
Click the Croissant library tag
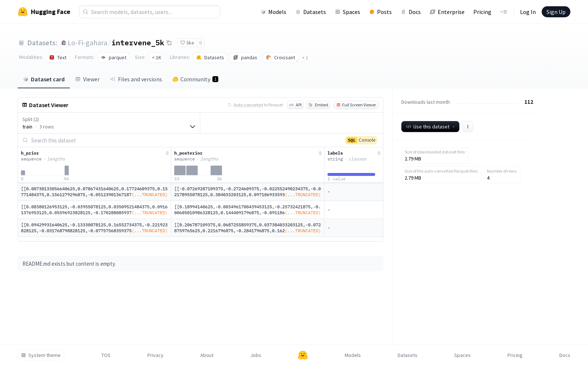(x=281, y=57)
